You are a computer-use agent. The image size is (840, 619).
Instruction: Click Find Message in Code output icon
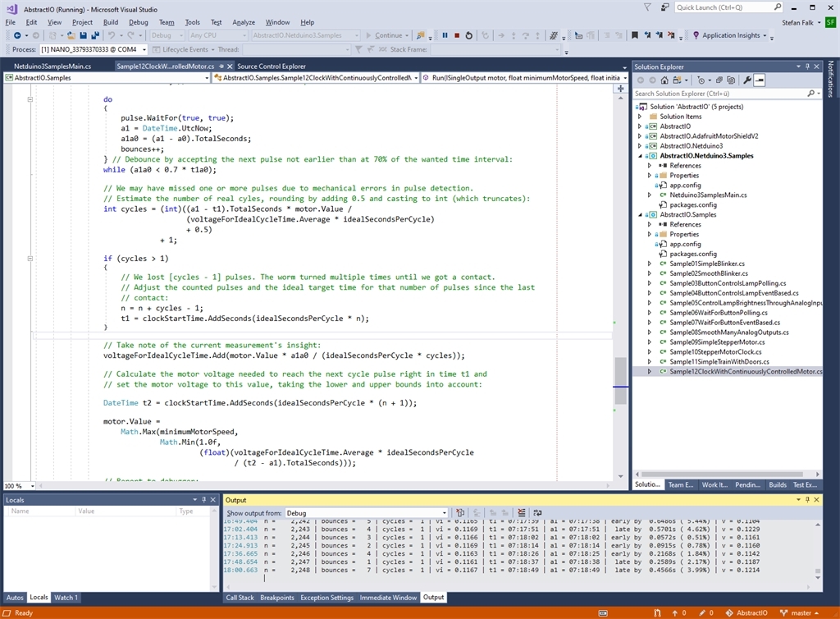[x=460, y=513]
